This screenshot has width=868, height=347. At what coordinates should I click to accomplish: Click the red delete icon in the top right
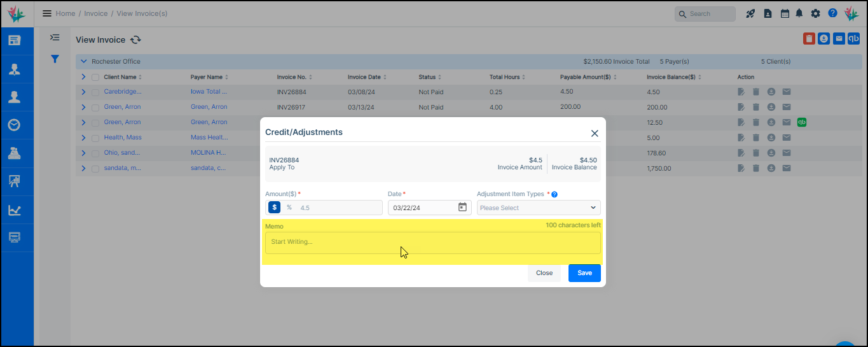coord(809,39)
